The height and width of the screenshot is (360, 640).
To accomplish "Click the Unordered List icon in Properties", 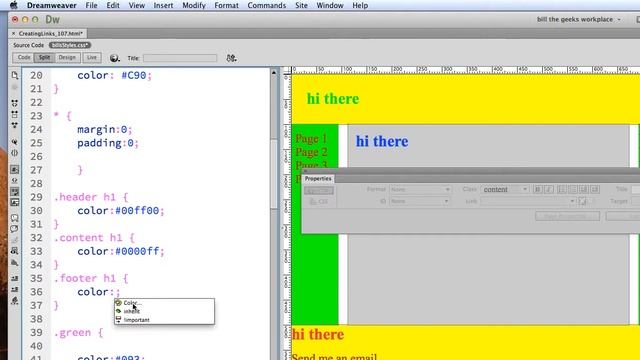I will point(562,189).
